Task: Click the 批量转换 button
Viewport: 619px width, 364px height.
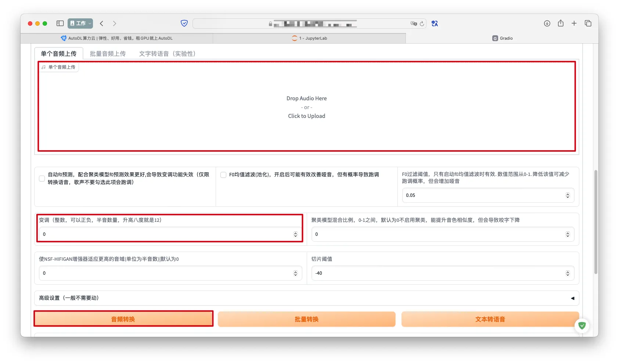Action: click(x=306, y=319)
